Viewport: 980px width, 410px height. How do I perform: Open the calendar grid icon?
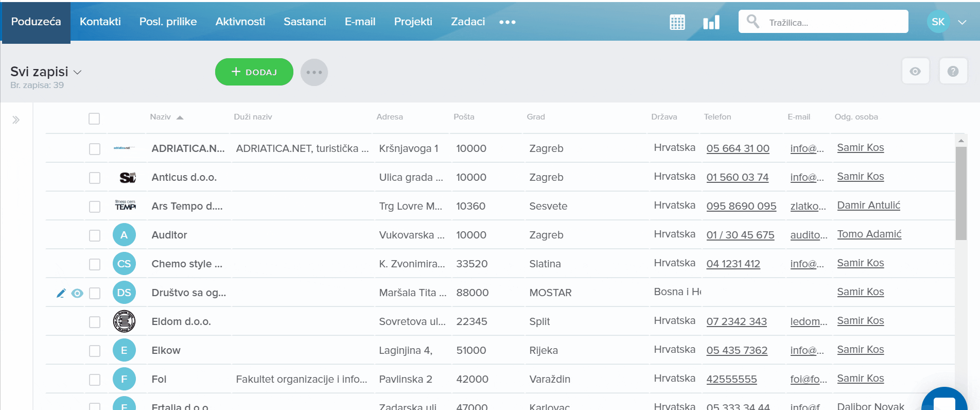[677, 22]
